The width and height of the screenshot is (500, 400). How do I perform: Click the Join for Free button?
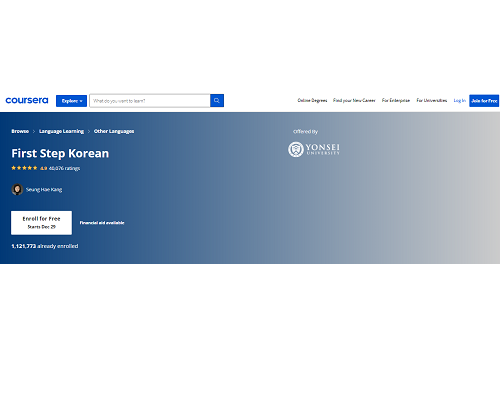click(x=484, y=101)
